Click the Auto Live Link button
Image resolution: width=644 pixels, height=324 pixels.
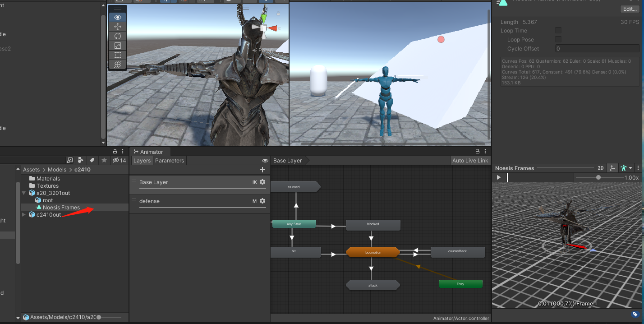tap(470, 161)
